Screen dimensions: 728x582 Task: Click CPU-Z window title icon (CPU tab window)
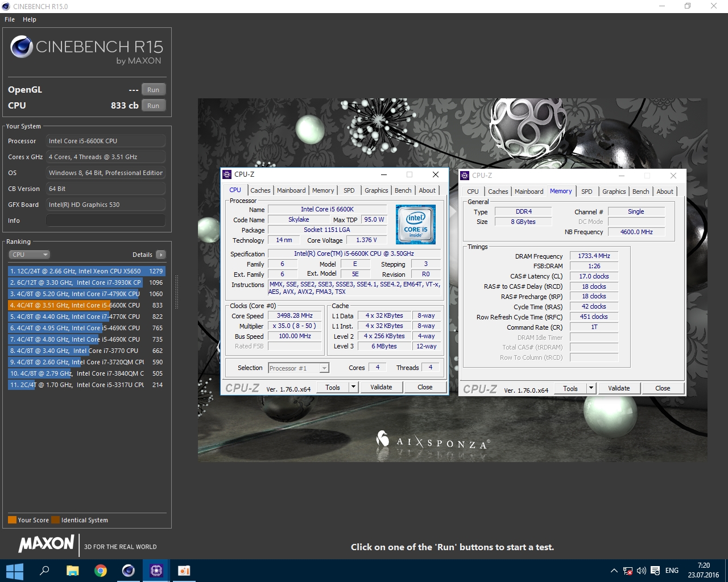227,174
